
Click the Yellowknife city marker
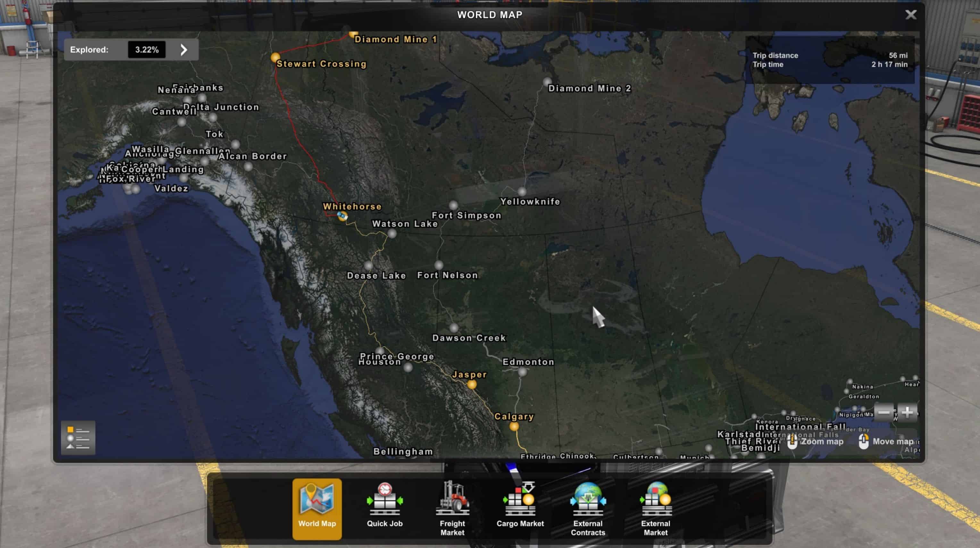coord(522,191)
